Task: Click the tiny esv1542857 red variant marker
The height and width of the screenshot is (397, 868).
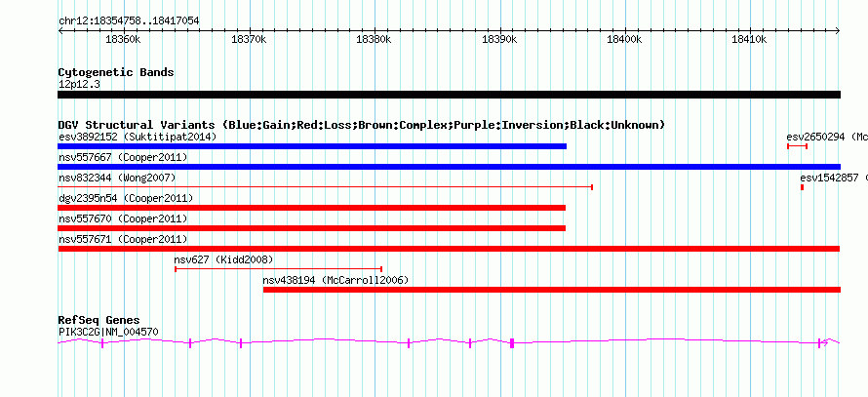Action: (802, 187)
